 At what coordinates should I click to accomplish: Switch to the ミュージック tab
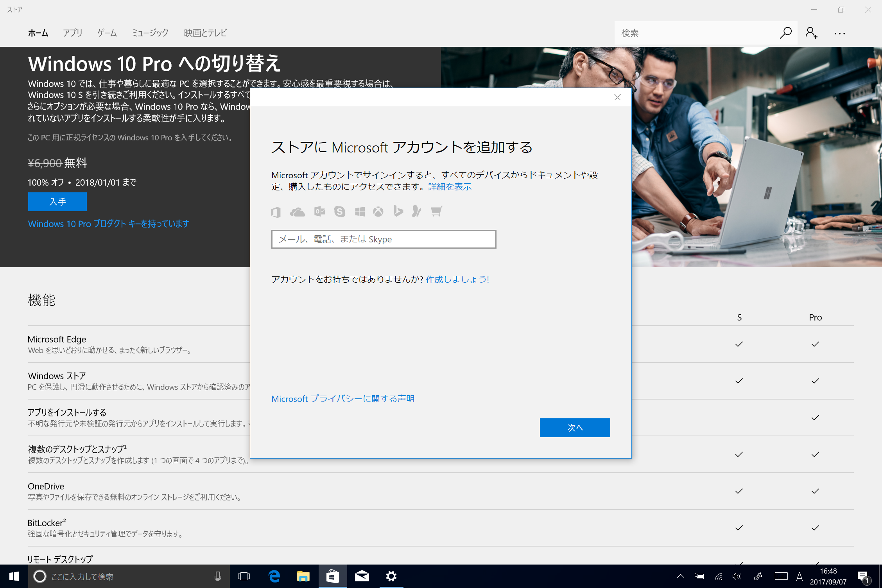150,33
